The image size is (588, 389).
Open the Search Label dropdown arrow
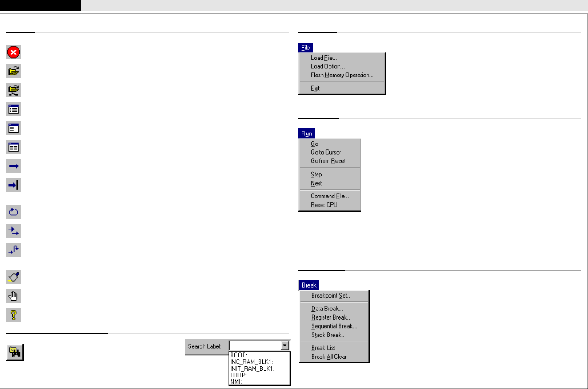click(285, 346)
